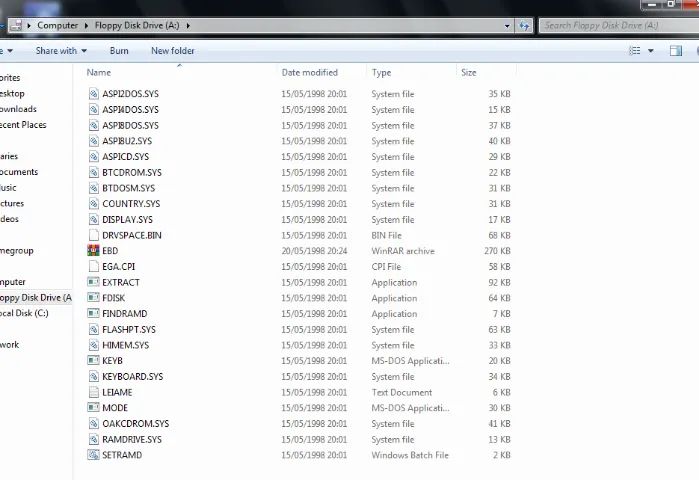Select Network in navigation pane
The height and width of the screenshot is (480, 699).
tap(9, 345)
